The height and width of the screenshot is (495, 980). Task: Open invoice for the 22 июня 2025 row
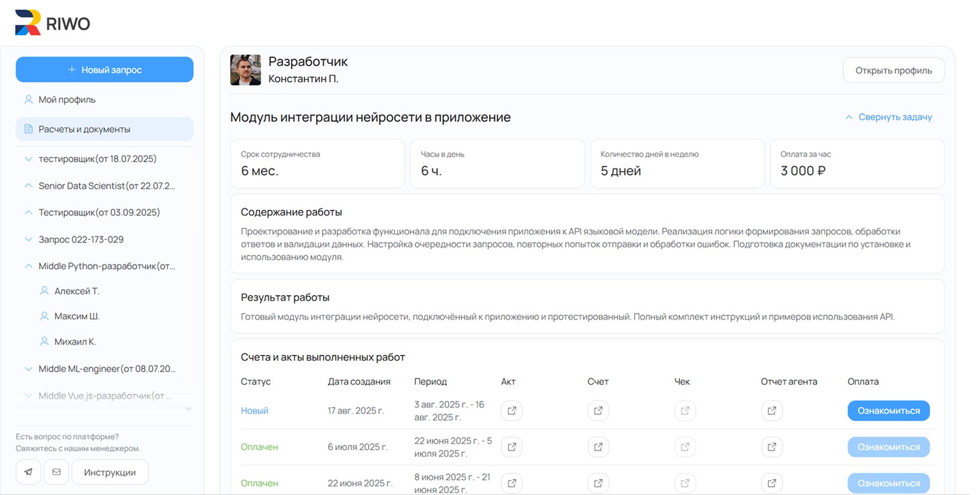point(598,483)
